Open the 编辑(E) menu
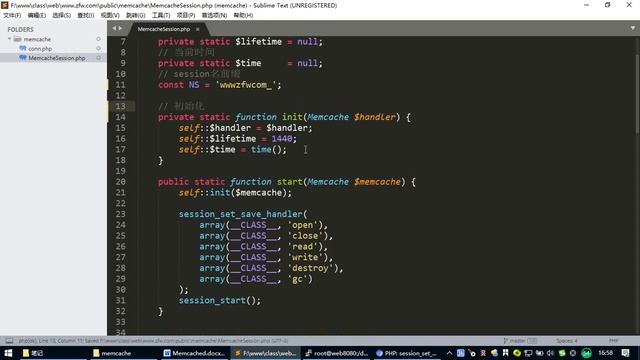Image resolution: width=640 pixels, height=360 pixels. 37,15
